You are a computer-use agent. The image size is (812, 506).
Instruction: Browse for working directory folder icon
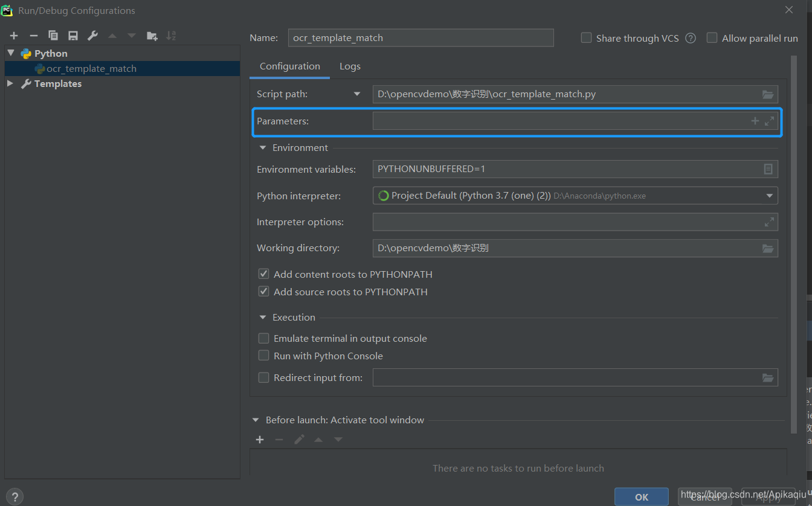[x=768, y=248]
